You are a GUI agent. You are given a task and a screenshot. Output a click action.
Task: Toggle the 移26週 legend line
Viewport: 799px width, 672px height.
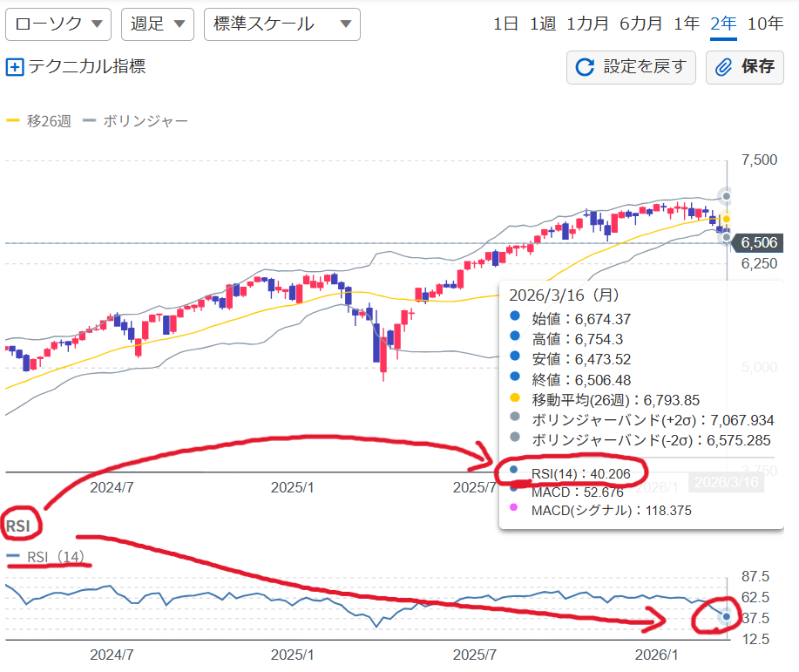click(x=38, y=121)
